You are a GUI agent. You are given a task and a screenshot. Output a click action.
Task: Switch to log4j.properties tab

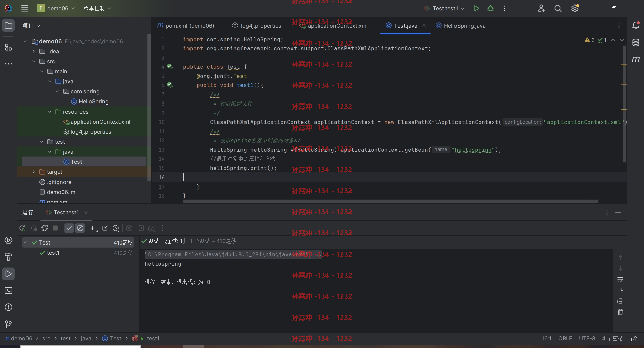click(x=257, y=26)
